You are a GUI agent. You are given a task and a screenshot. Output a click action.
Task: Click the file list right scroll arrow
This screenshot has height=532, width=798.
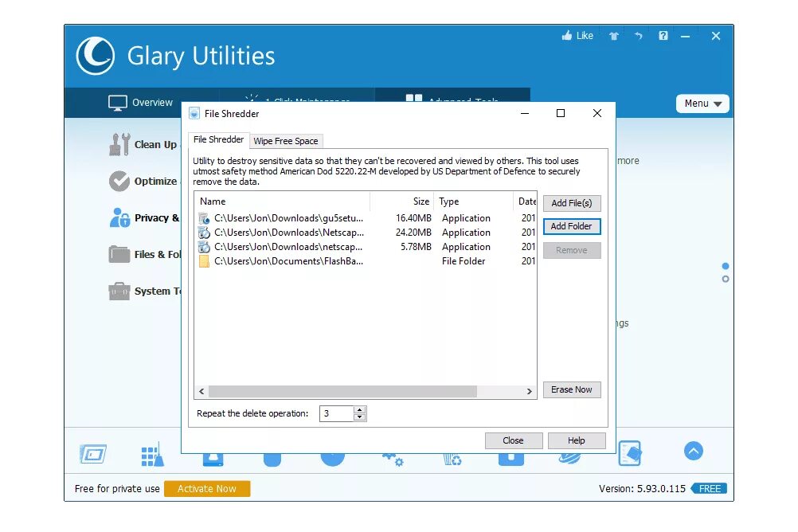click(x=530, y=392)
